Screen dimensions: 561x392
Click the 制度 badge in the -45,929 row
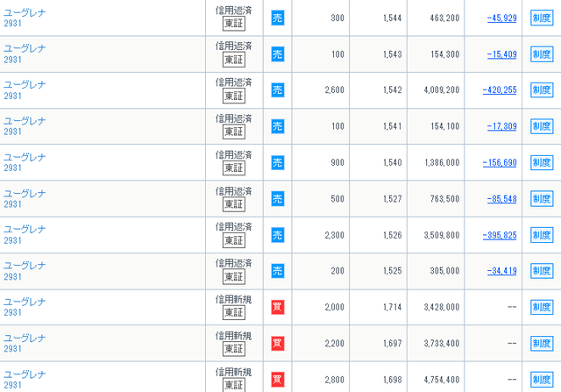tap(542, 18)
